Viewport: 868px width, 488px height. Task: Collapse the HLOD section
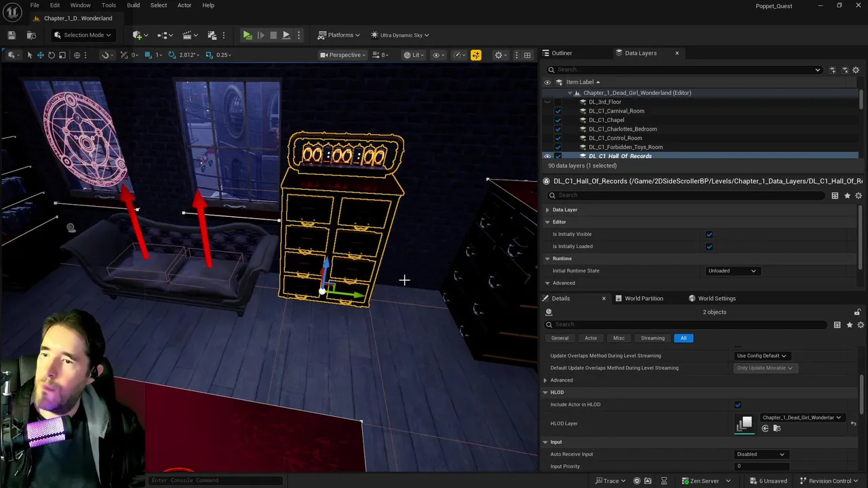tap(545, 392)
